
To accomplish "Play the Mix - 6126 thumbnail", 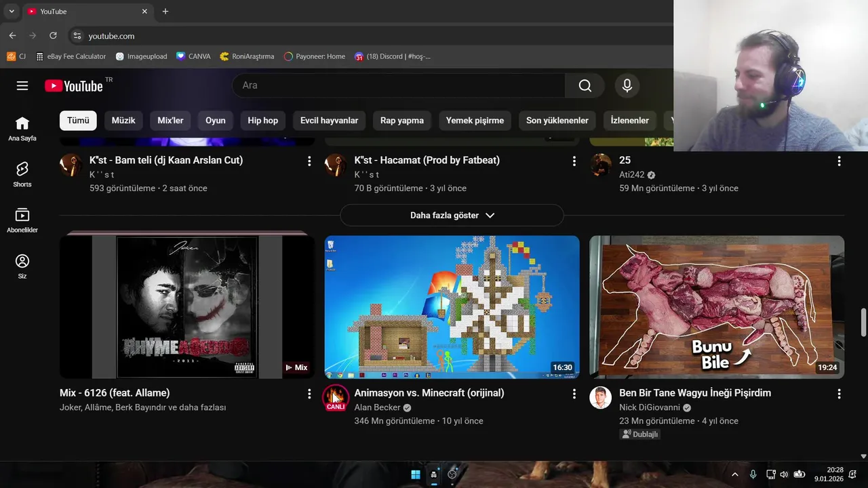I will (187, 306).
